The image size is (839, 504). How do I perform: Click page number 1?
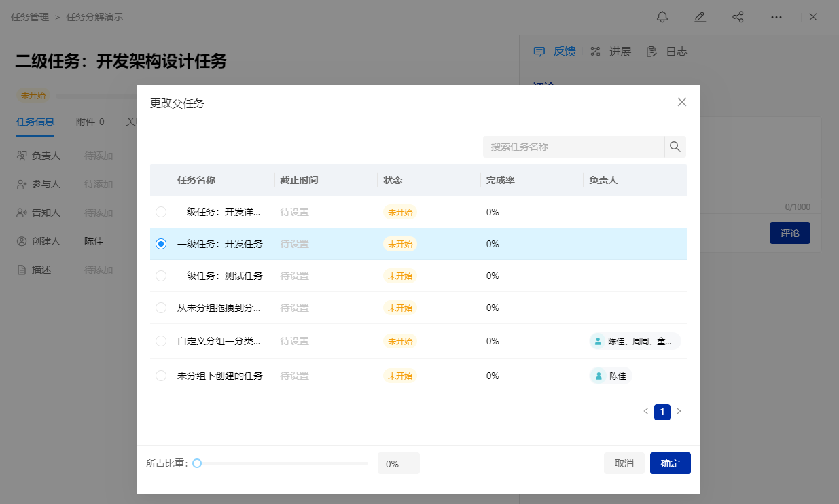pos(662,412)
